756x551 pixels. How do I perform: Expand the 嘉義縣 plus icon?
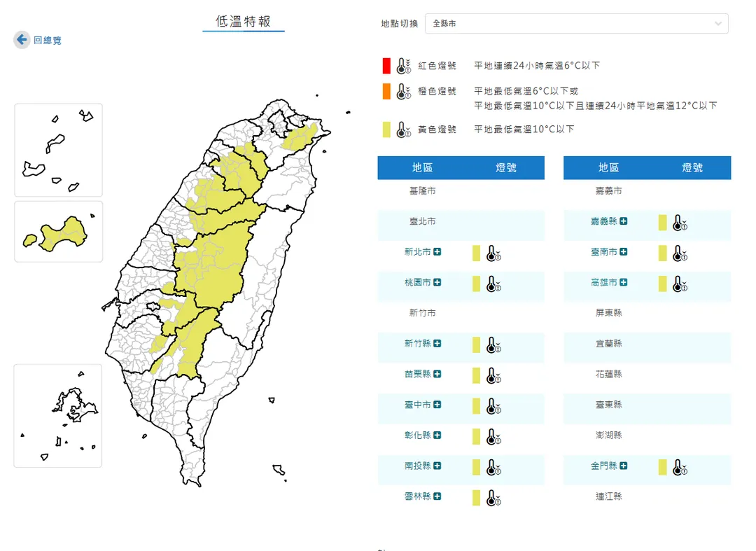coord(624,221)
